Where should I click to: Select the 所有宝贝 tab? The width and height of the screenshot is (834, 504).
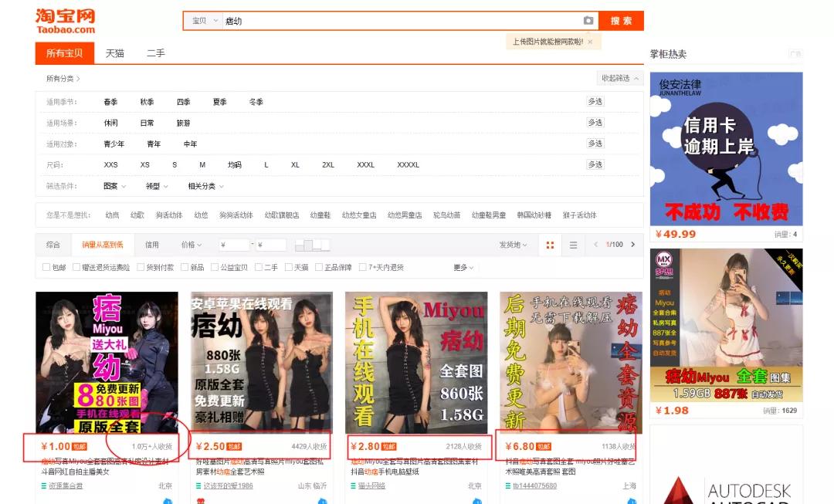pos(64,53)
